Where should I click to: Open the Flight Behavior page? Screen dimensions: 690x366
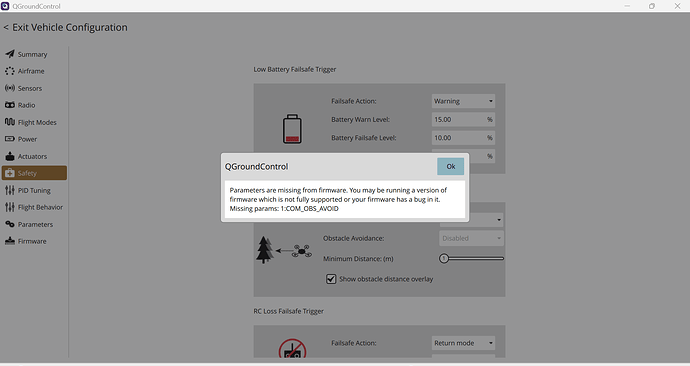point(34,207)
